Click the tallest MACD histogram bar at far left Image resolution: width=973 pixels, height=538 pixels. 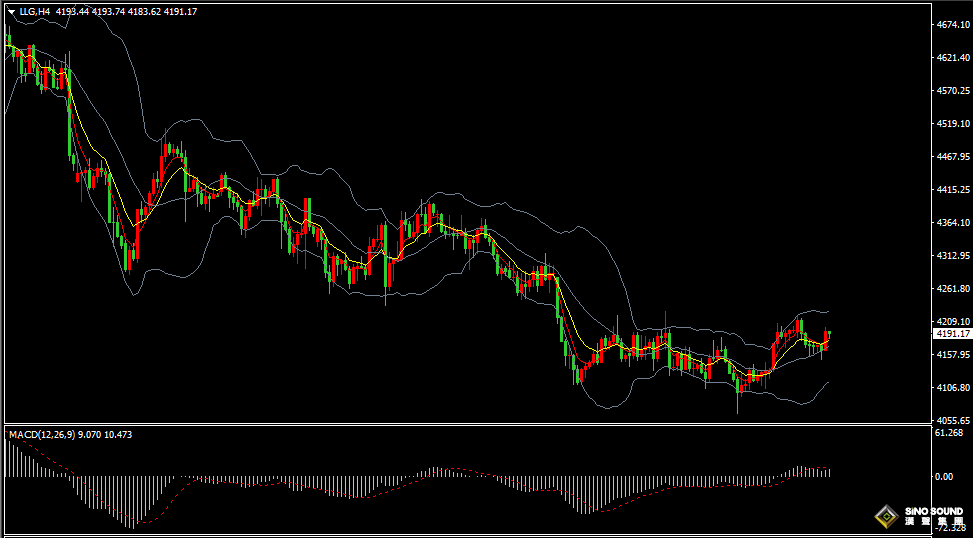click(7, 458)
